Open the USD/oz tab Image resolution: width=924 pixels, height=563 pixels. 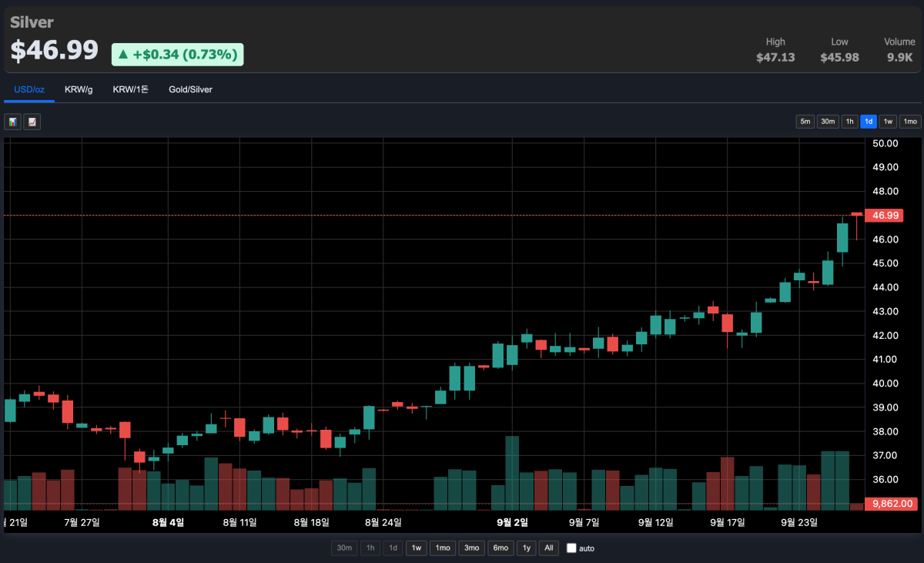[x=29, y=89]
